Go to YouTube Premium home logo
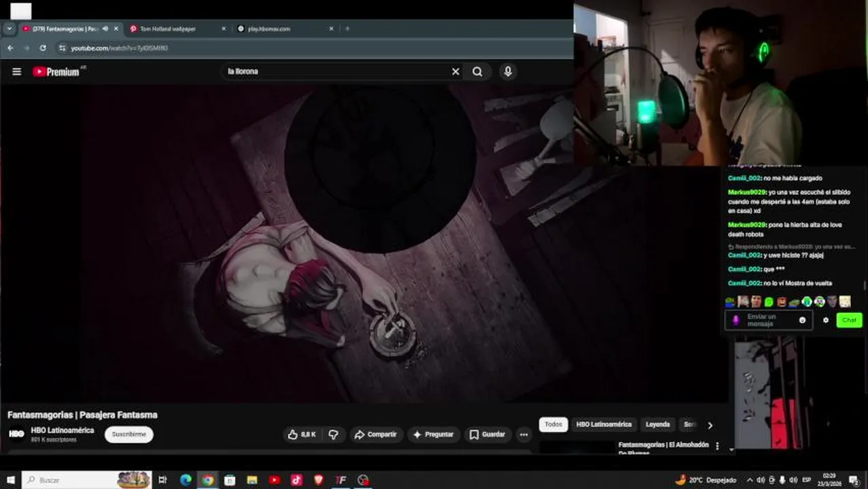 (x=56, y=71)
